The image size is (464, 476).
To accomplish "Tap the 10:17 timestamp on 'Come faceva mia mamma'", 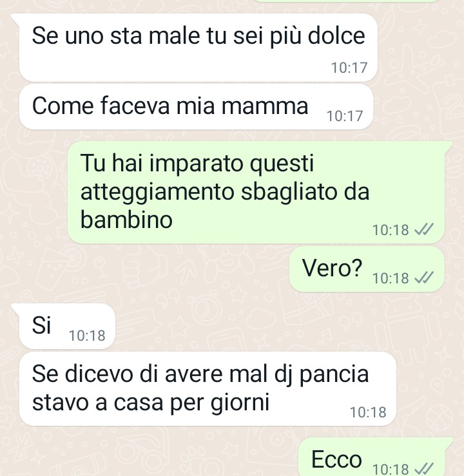I will point(345,116).
